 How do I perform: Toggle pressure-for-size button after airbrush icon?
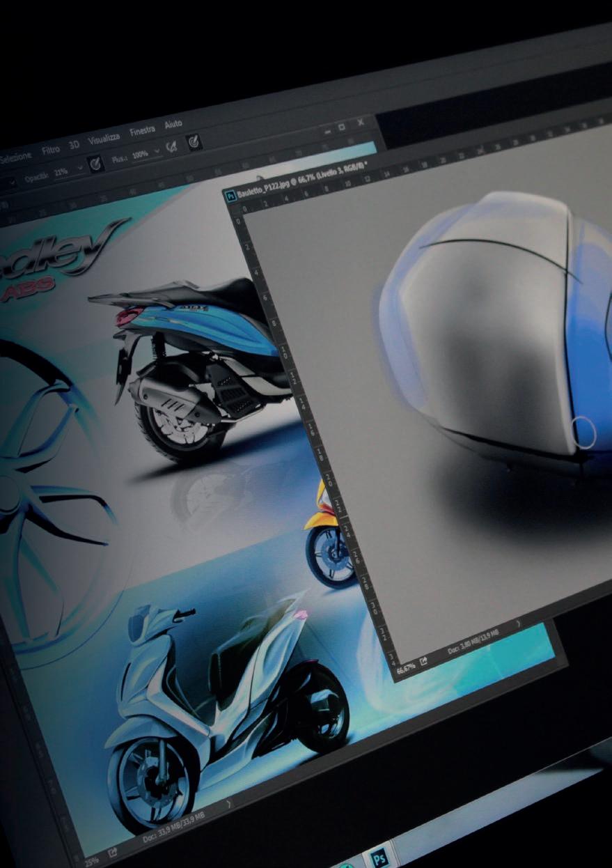click(x=194, y=142)
